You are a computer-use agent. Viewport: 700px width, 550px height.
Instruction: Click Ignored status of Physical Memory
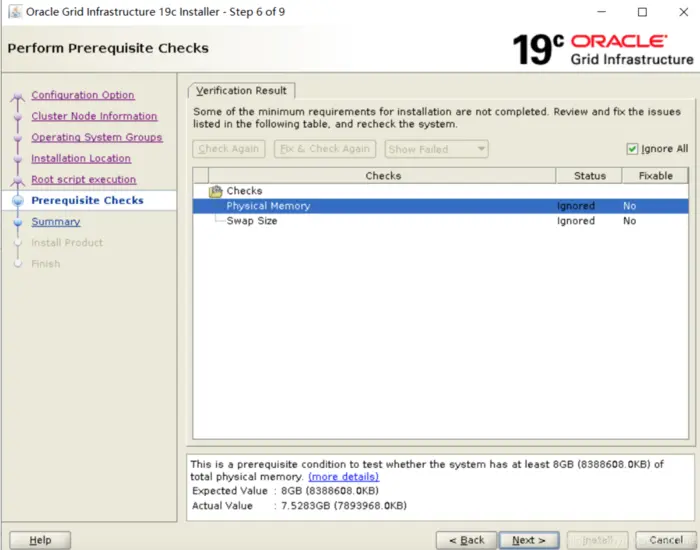tap(576, 206)
